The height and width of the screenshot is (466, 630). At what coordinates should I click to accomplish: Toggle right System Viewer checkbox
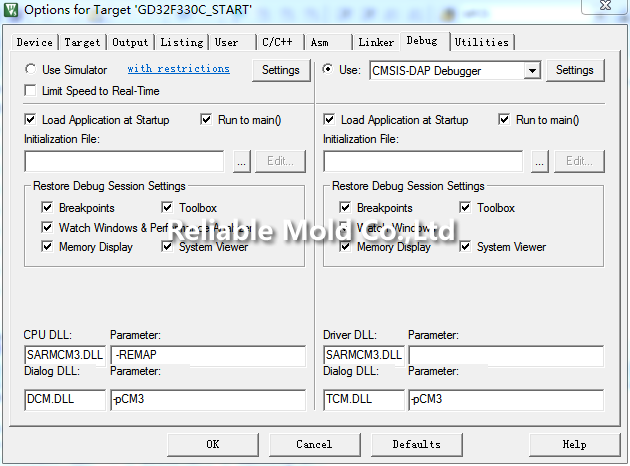(466, 247)
